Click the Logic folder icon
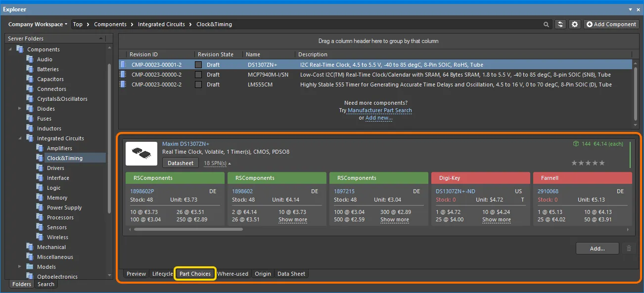The width and height of the screenshot is (644, 293). [x=40, y=188]
